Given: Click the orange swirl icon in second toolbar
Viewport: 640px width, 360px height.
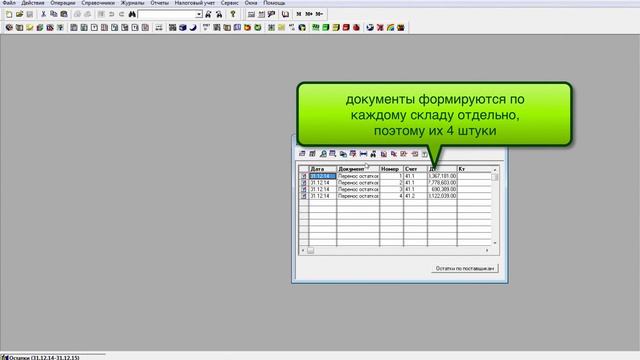Looking at the screenshot, I should coord(247,27).
